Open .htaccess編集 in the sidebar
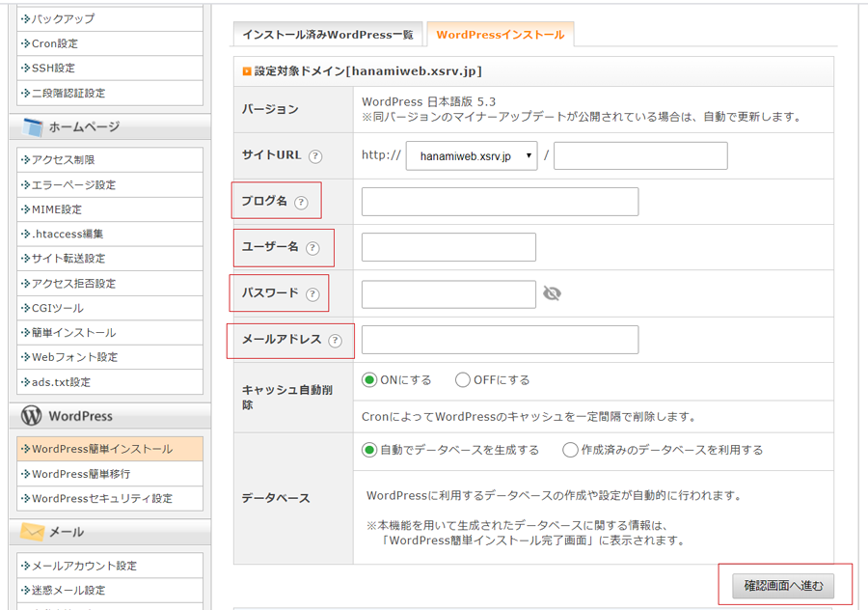Viewport: 868px width, 610px height. [x=110, y=234]
